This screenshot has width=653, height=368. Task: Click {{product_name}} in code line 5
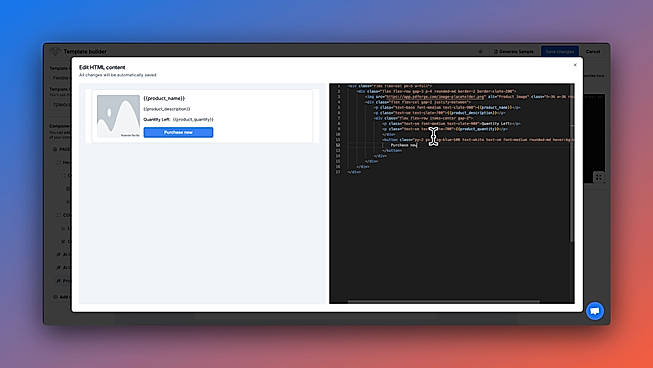click(x=495, y=107)
